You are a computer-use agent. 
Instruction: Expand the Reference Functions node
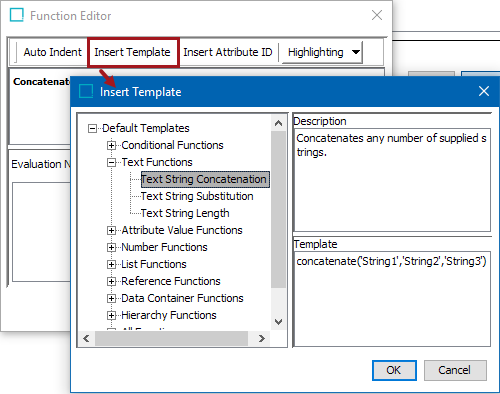point(111,281)
